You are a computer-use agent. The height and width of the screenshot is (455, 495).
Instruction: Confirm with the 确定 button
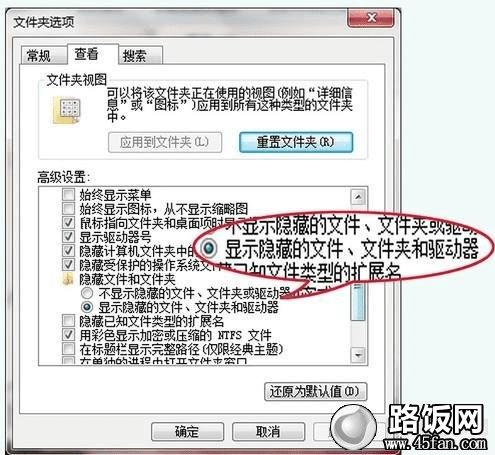click(187, 432)
